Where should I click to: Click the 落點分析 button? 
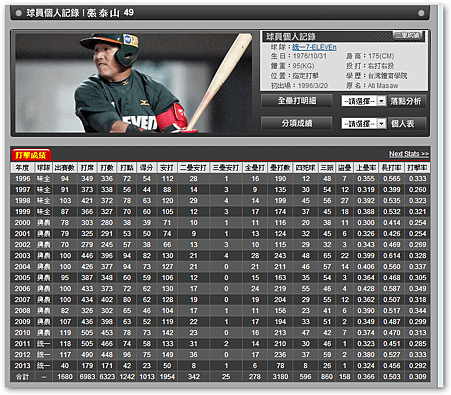406,101
